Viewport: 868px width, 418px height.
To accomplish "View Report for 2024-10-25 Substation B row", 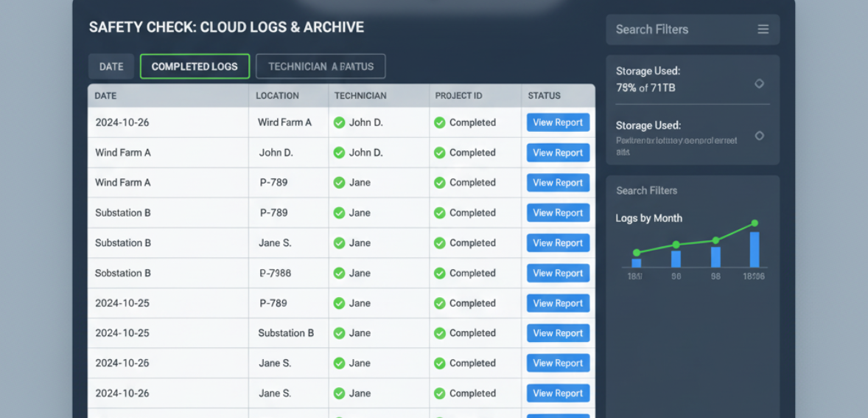I will (x=558, y=333).
